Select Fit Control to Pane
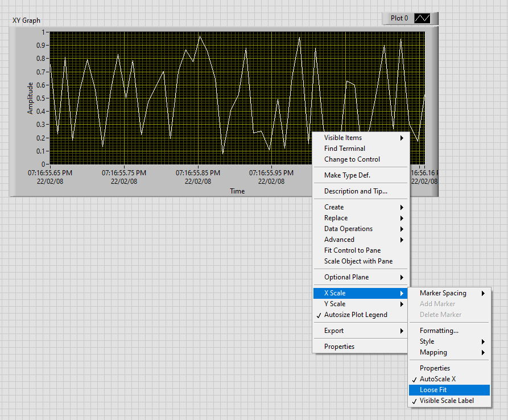The width and height of the screenshot is (508, 420). (x=360, y=250)
